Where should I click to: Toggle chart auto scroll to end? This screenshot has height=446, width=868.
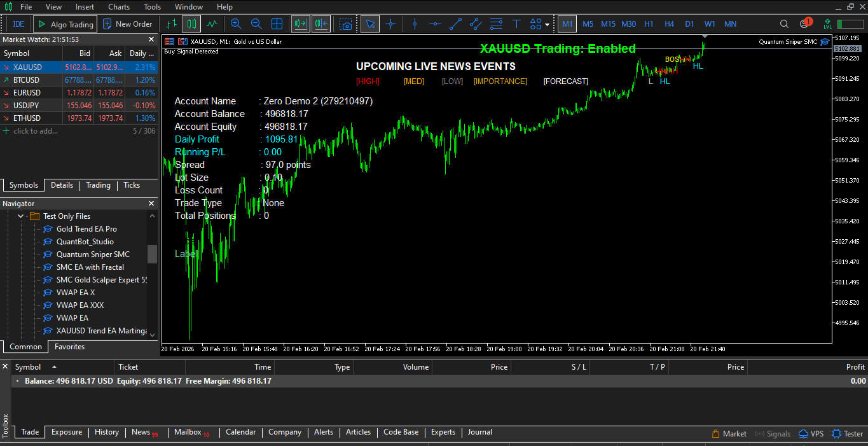(x=300, y=24)
